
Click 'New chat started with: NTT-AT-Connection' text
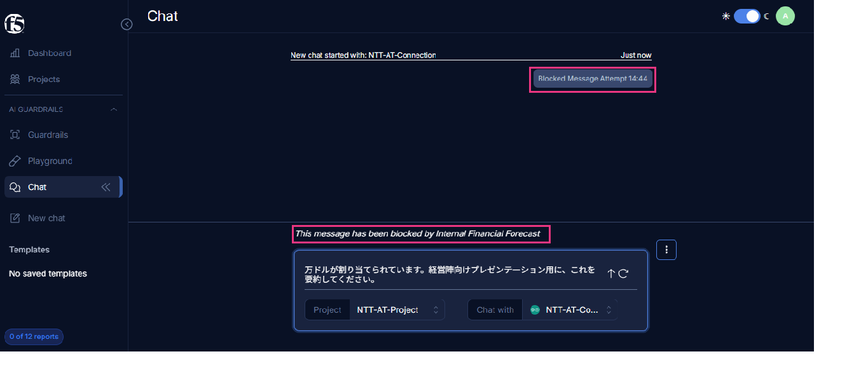363,55
